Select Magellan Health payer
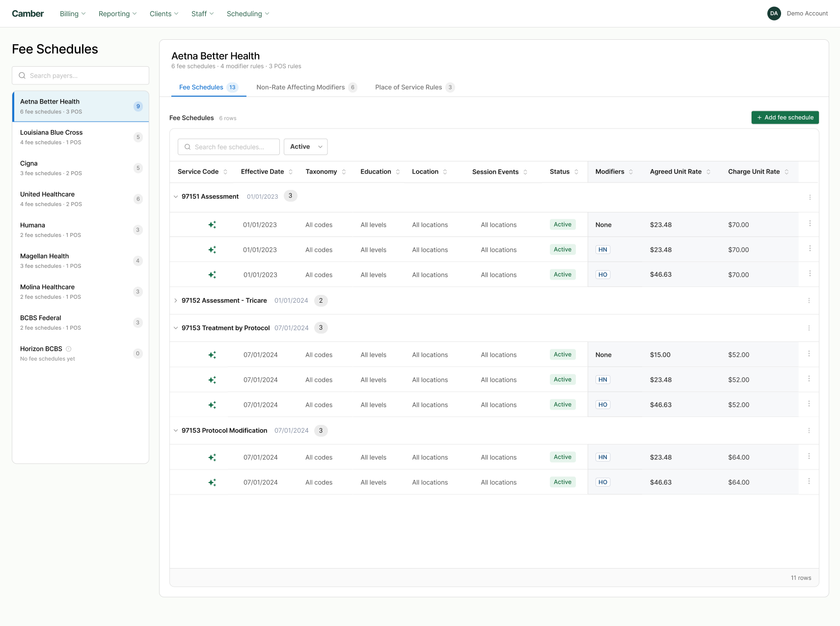This screenshot has height=626, width=840. pyautogui.click(x=81, y=261)
